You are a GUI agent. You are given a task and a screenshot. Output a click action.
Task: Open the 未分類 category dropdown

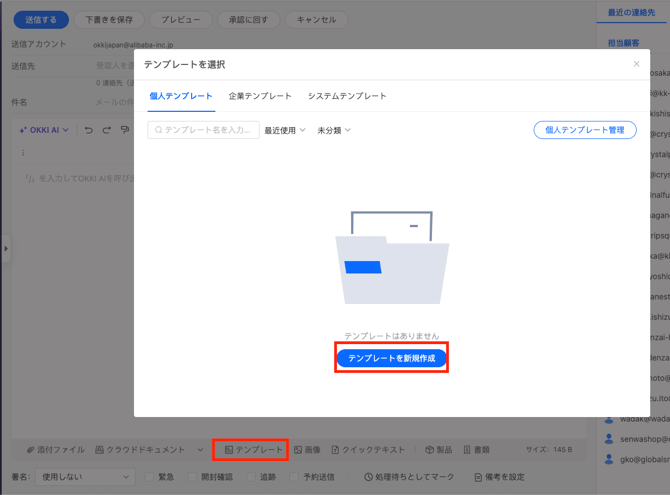tap(334, 130)
